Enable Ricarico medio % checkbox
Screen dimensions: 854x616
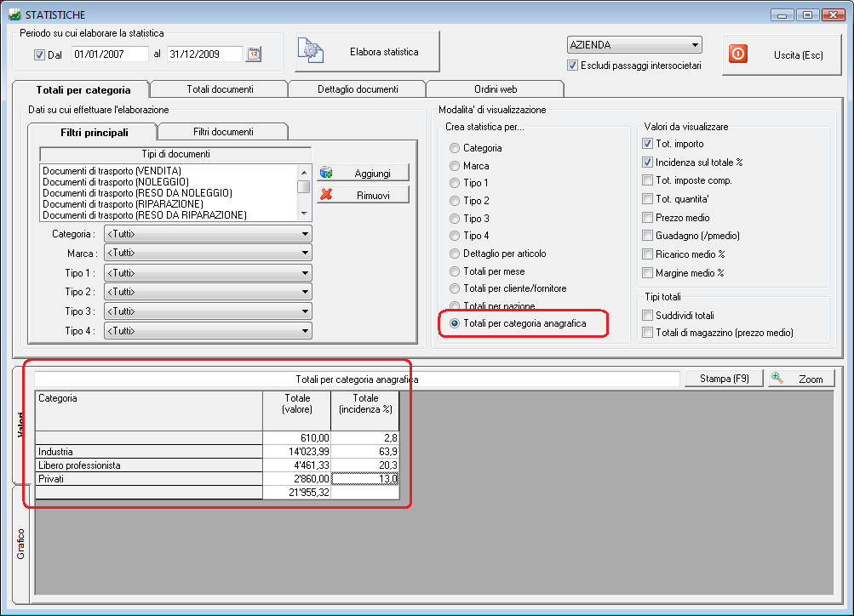tap(648, 254)
